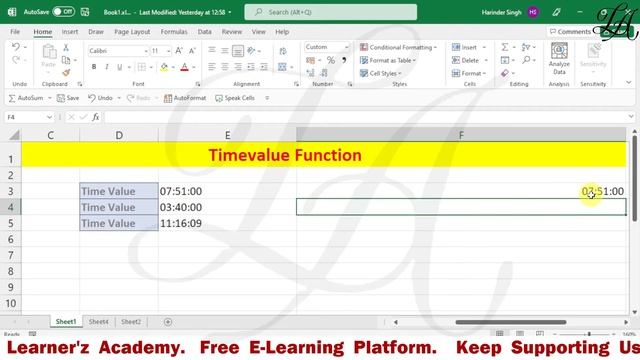
Task: Click the Percent Style icon
Action: (x=331, y=60)
